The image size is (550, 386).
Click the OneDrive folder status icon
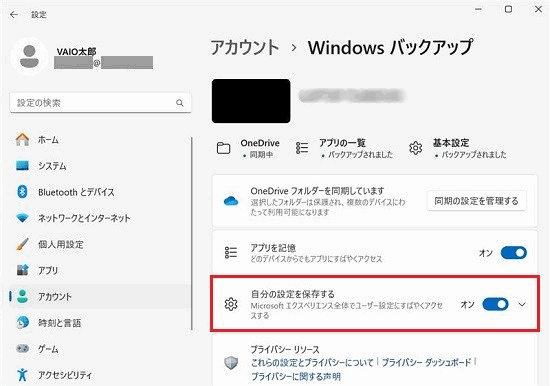pyautogui.click(x=223, y=148)
